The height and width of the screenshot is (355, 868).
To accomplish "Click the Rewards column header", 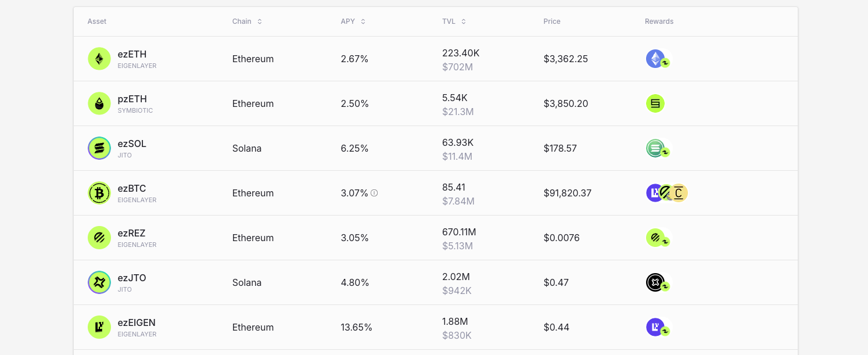I will click(659, 21).
